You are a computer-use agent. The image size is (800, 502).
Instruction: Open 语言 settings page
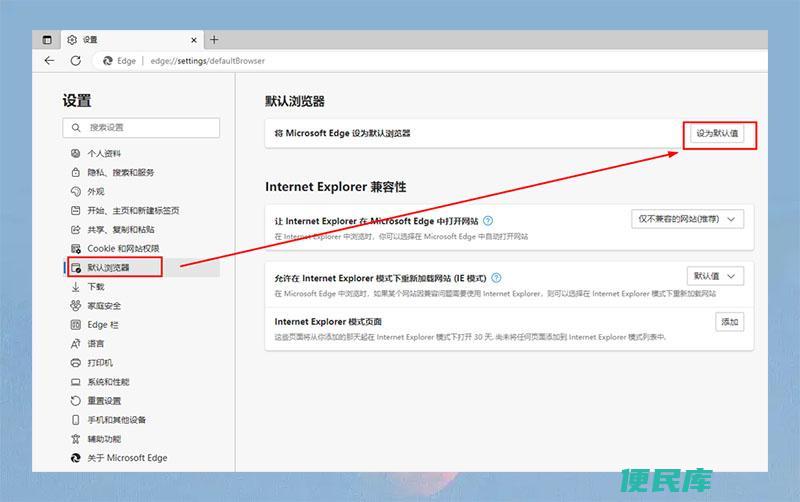[96, 343]
